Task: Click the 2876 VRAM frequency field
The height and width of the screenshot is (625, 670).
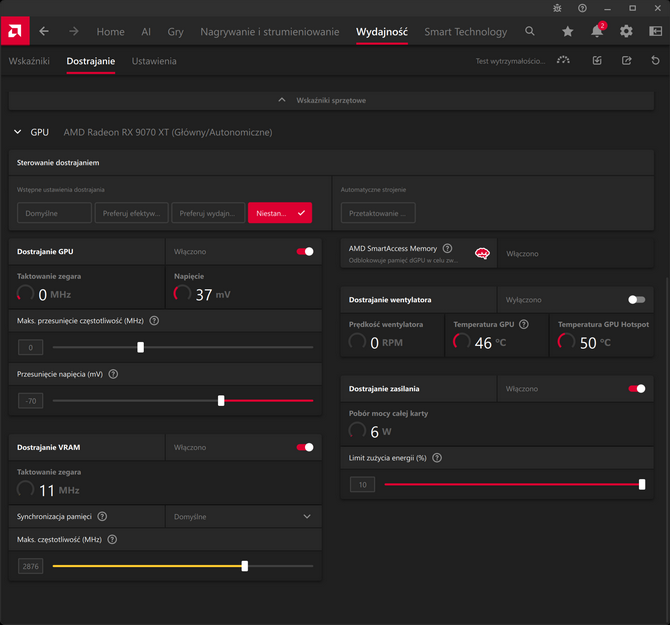Action: (30, 566)
